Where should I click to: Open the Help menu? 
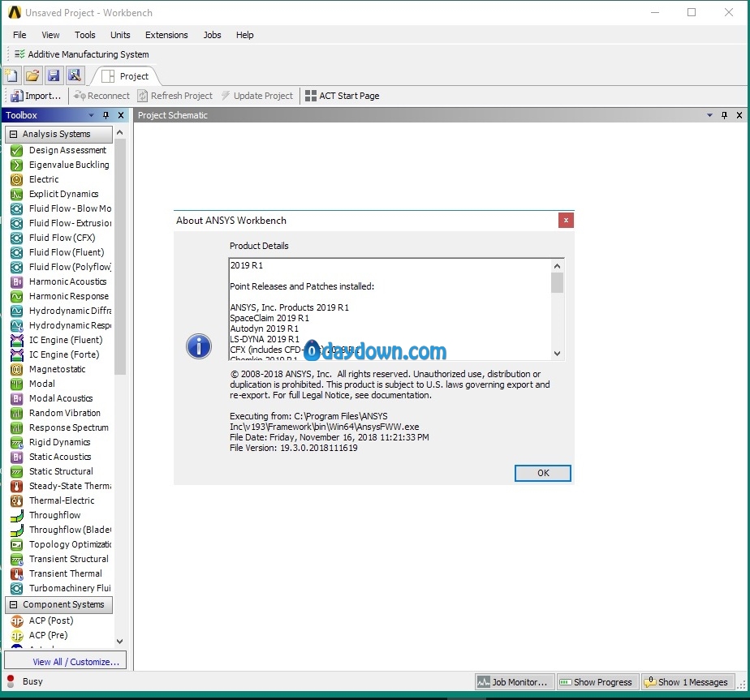(x=244, y=35)
